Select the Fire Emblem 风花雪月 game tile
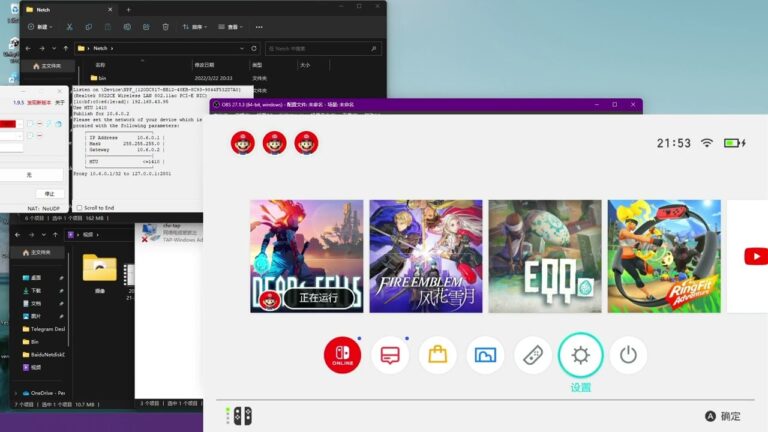 coord(425,256)
